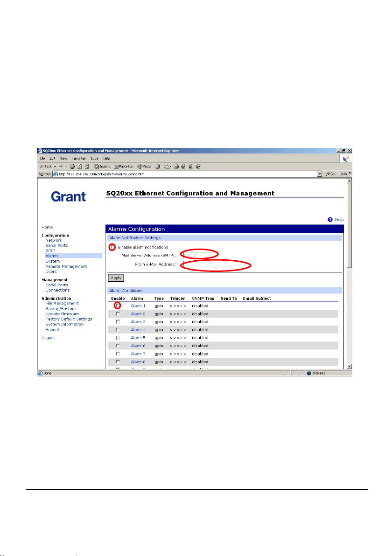Open the Tools menu
This screenshot has height=556, width=392.
pyautogui.click(x=94, y=159)
